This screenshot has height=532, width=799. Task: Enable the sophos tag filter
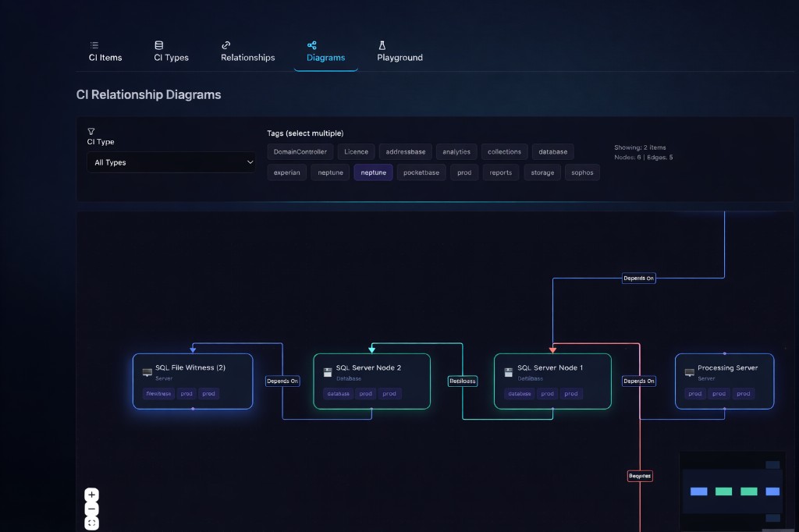pos(582,172)
